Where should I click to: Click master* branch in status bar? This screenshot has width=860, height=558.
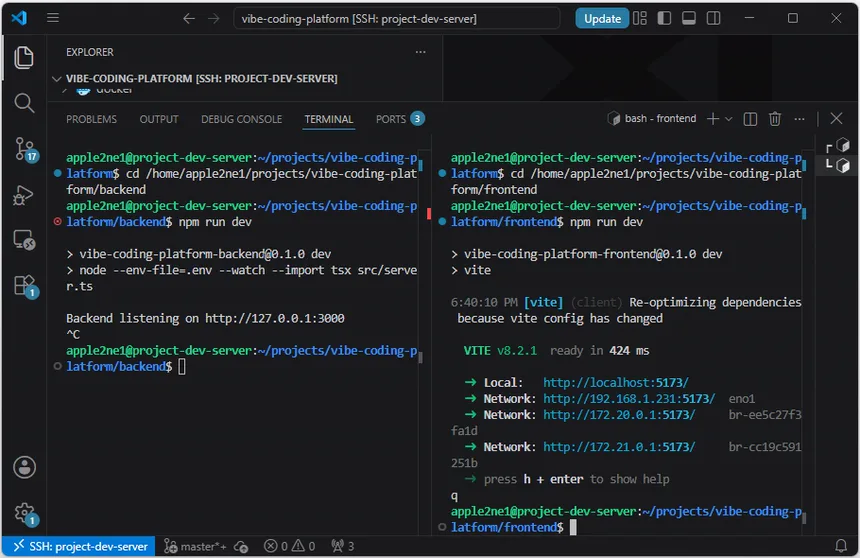[x=195, y=546]
